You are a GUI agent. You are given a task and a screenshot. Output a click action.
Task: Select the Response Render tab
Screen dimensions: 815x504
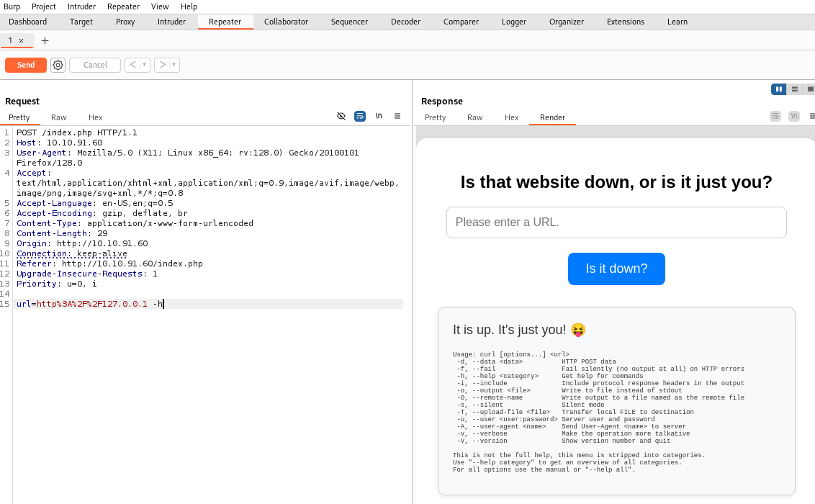552,117
